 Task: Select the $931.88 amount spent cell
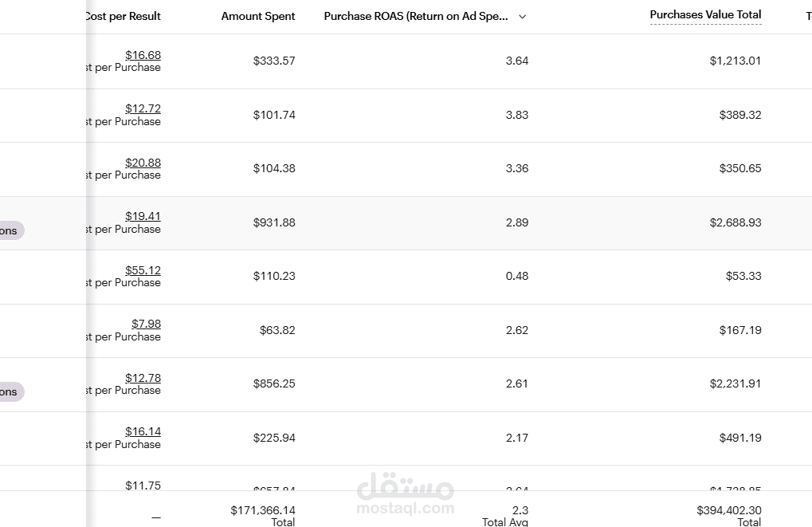(x=274, y=222)
